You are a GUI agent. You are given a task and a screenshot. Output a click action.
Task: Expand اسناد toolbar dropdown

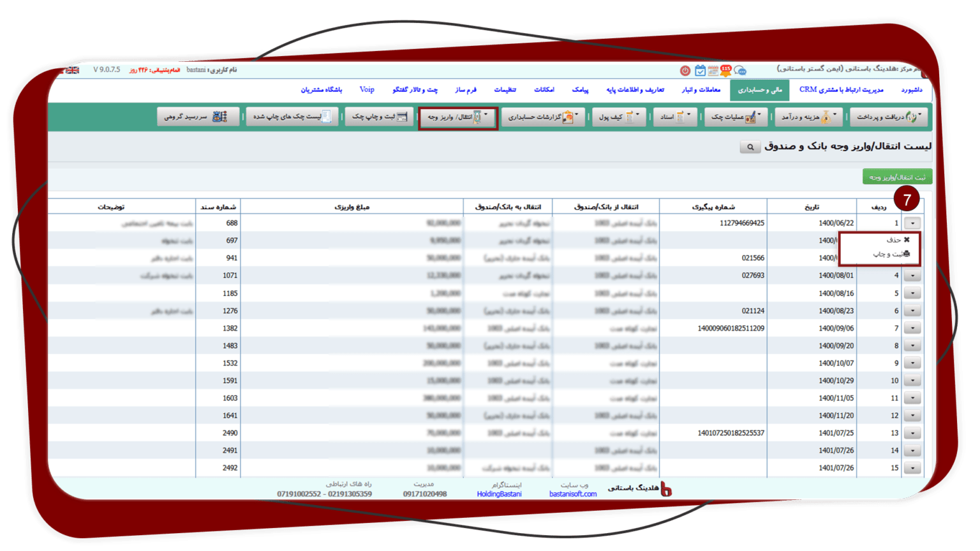tap(675, 117)
